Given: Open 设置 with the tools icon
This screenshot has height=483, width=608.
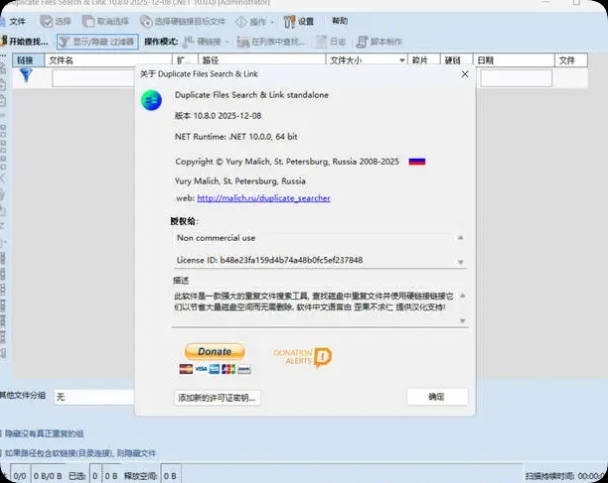Looking at the screenshot, I should pos(299,21).
